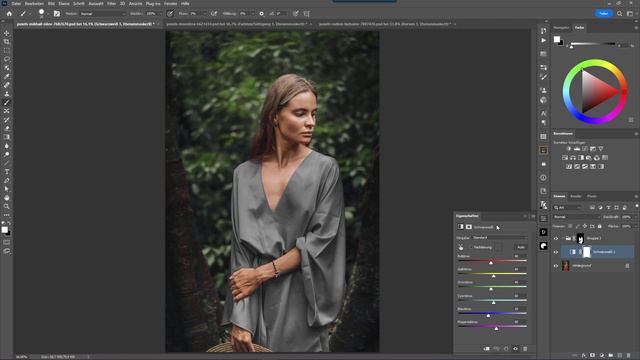Add a Brightness/Contrast adjustment from Korrekturen

[x=569, y=149]
